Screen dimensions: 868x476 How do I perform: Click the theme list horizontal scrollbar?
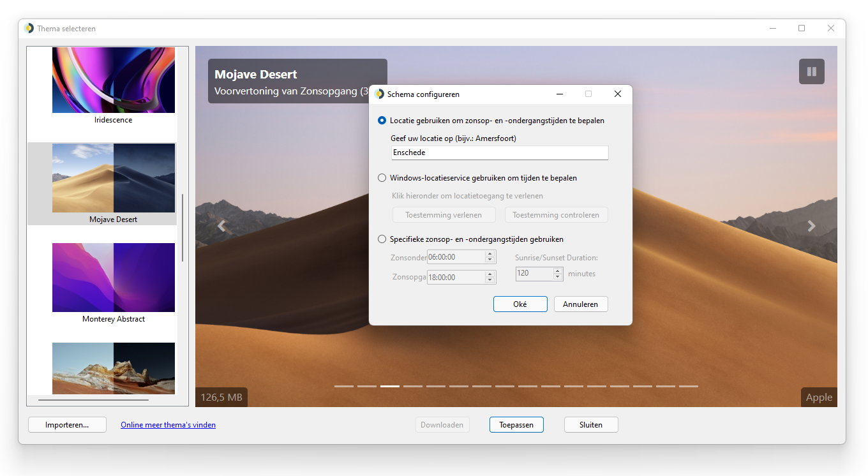click(x=93, y=400)
